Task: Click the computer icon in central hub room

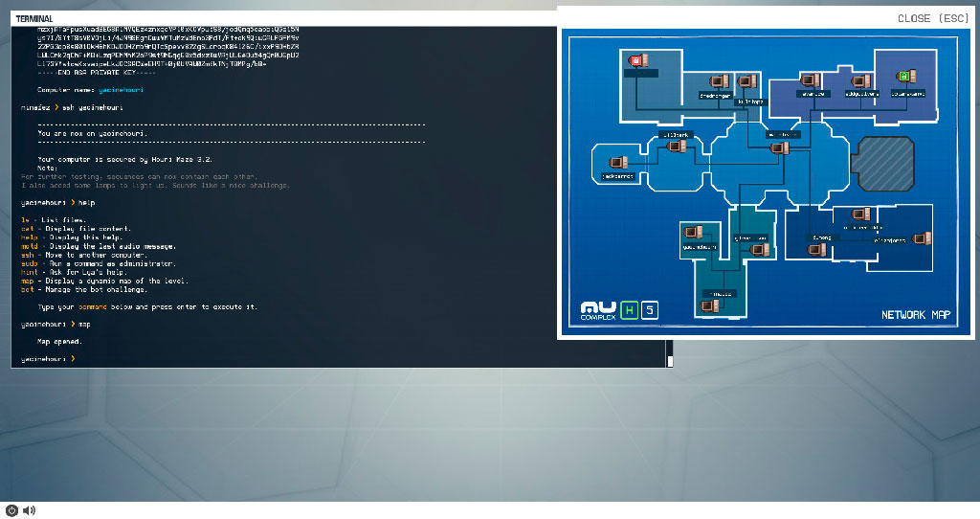Action: point(780,147)
